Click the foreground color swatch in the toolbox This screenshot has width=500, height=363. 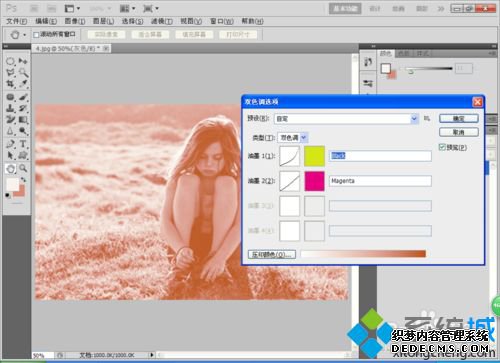13,184
